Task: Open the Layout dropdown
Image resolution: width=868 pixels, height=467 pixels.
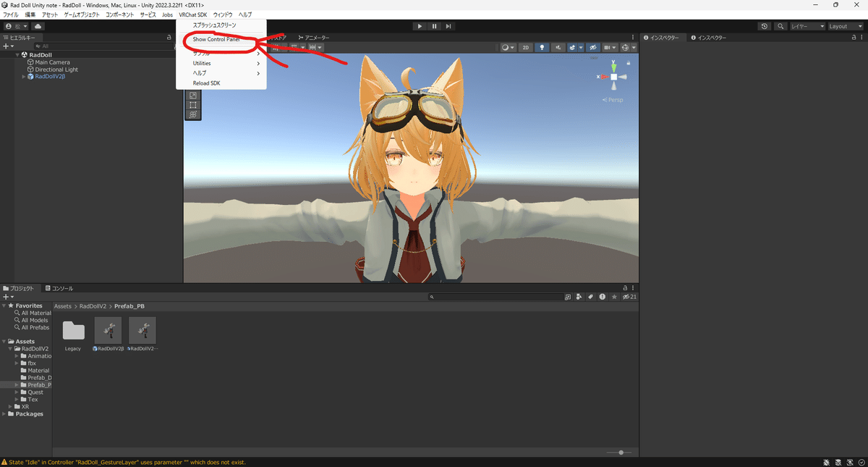Action: (846, 26)
